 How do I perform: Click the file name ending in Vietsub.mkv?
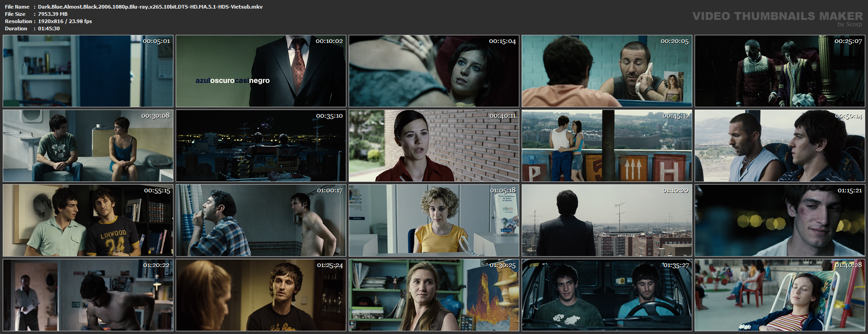150,7
